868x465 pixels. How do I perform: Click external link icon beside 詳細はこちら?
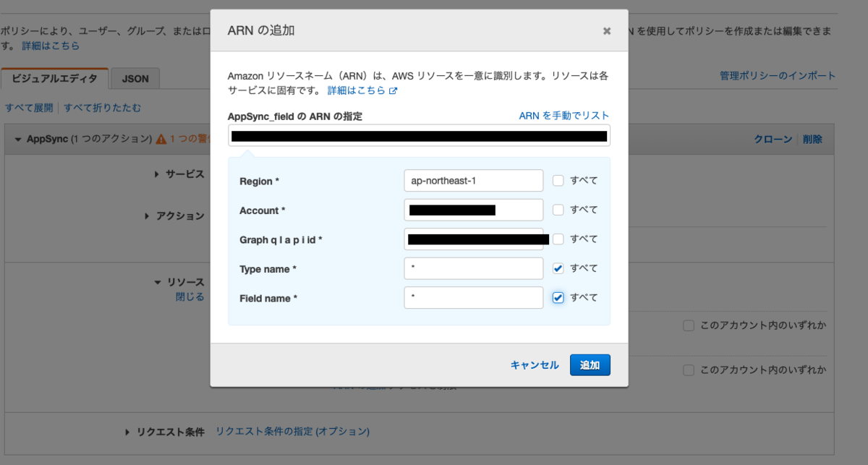click(x=393, y=91)
